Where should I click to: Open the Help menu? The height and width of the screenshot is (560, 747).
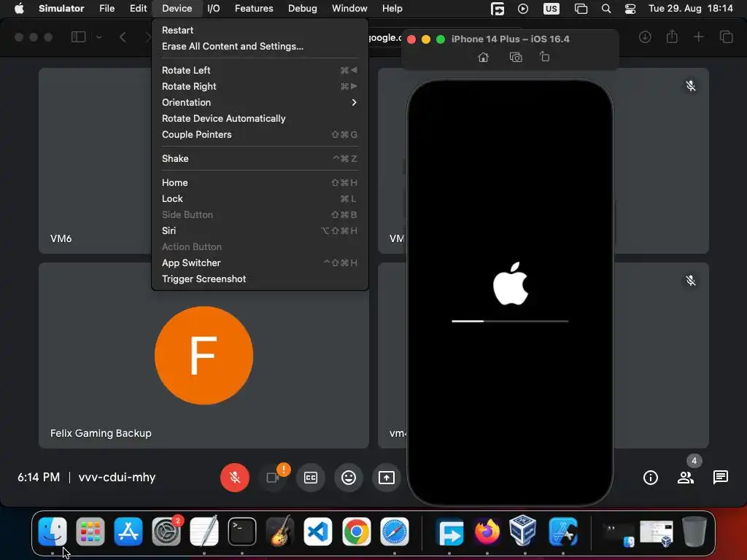[392, 9]
